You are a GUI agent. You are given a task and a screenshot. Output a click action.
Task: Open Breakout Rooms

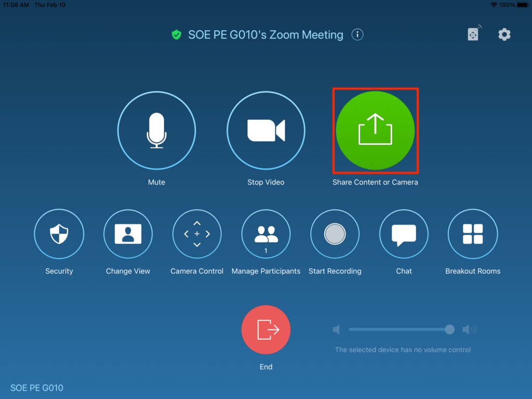pos(473,234)
